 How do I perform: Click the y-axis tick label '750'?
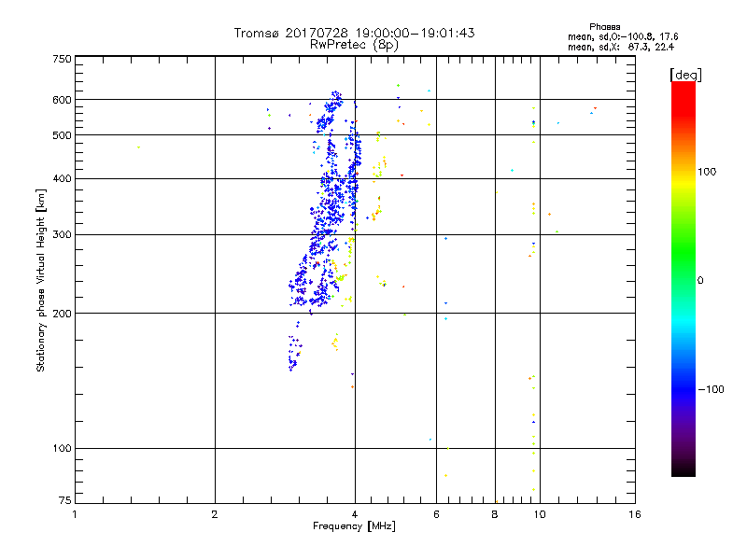coord(62,59)
